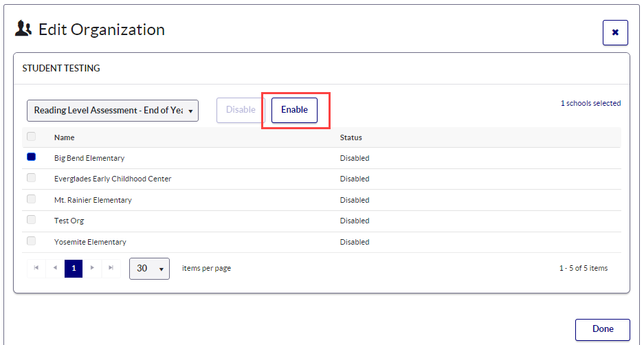Jump to last page arrow
Screen dimensions: 644x345
(x=111, y=268)
